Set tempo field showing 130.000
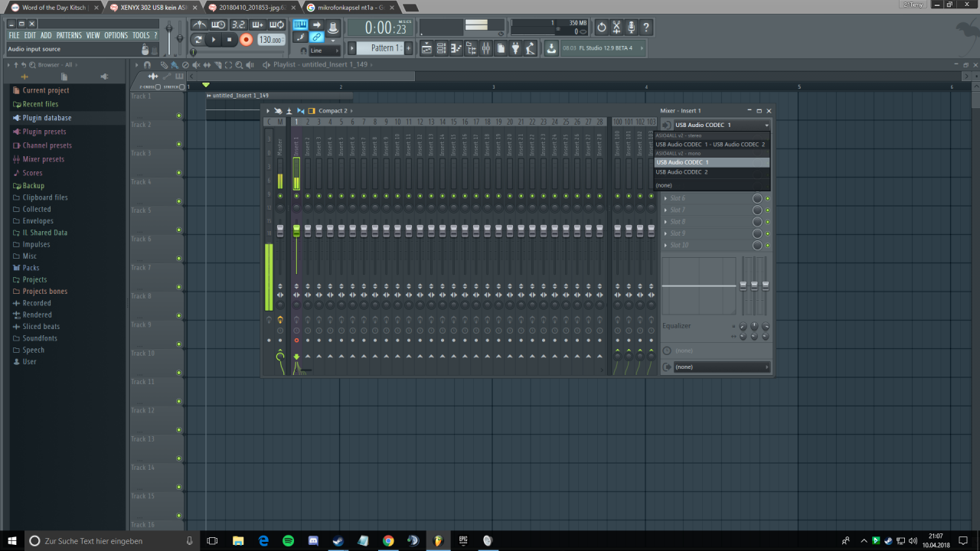The width and height of the screenshot is (980, 551). point(271,40)
